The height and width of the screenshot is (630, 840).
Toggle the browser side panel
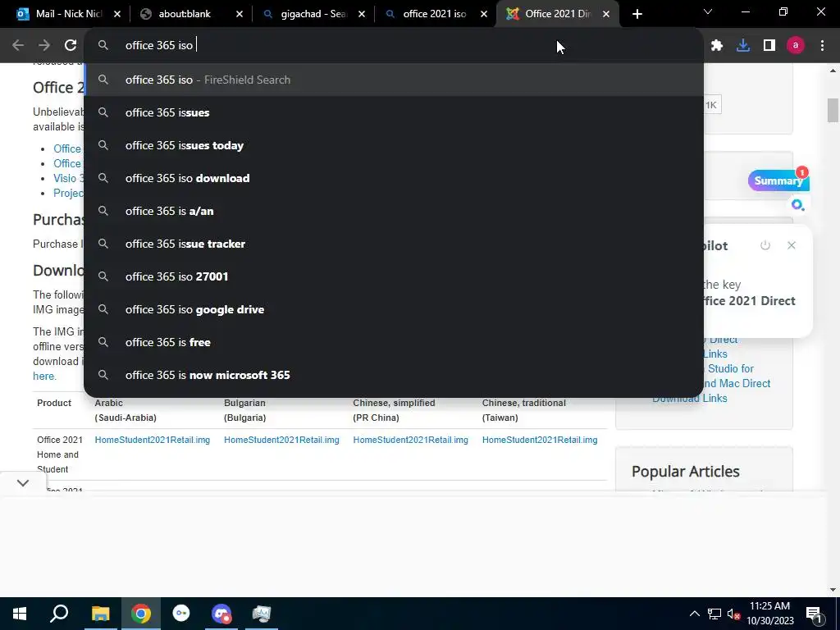(x=769, y=46)
